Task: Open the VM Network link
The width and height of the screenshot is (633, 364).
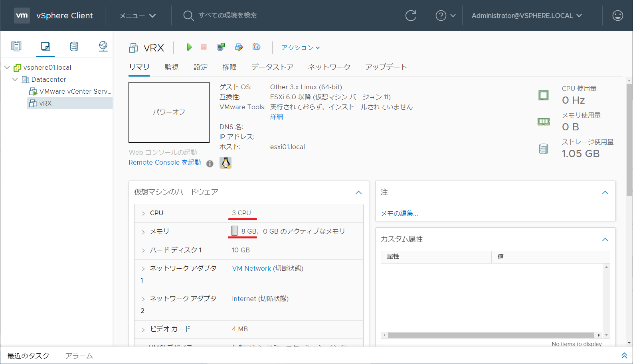Action: point(251,268)
